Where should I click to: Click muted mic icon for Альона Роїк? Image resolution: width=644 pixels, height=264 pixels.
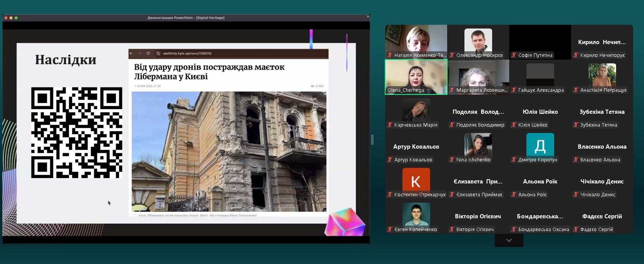click(x=514, y=195)
